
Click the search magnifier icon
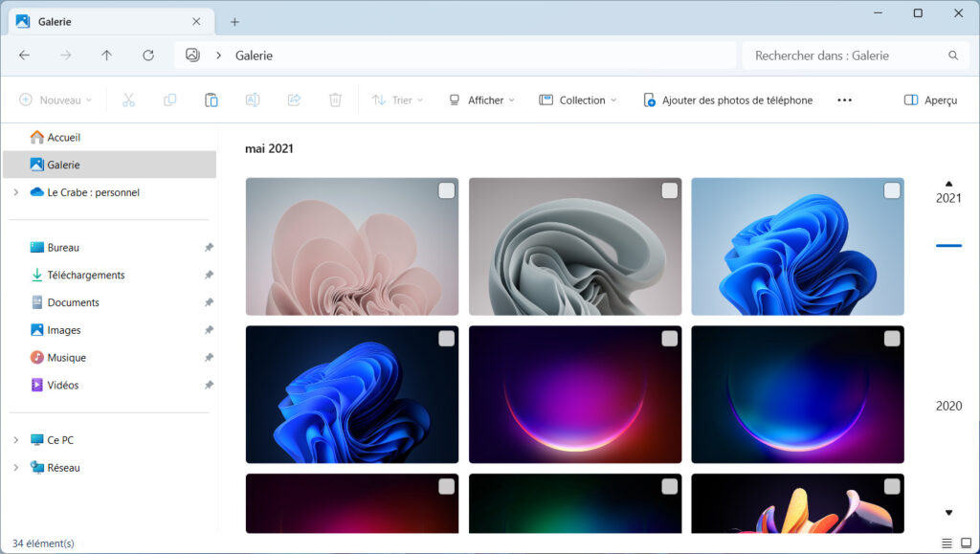(953, 55)
